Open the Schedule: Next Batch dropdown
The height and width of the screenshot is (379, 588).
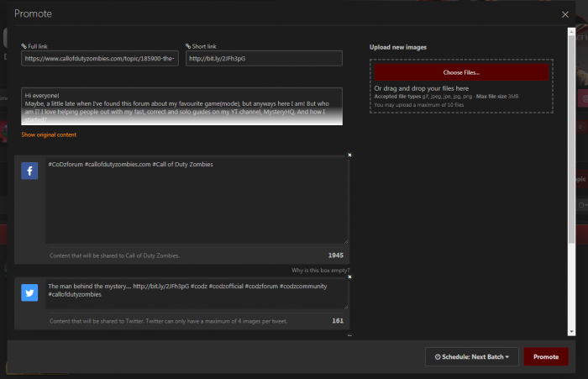(x=471, y=357)
